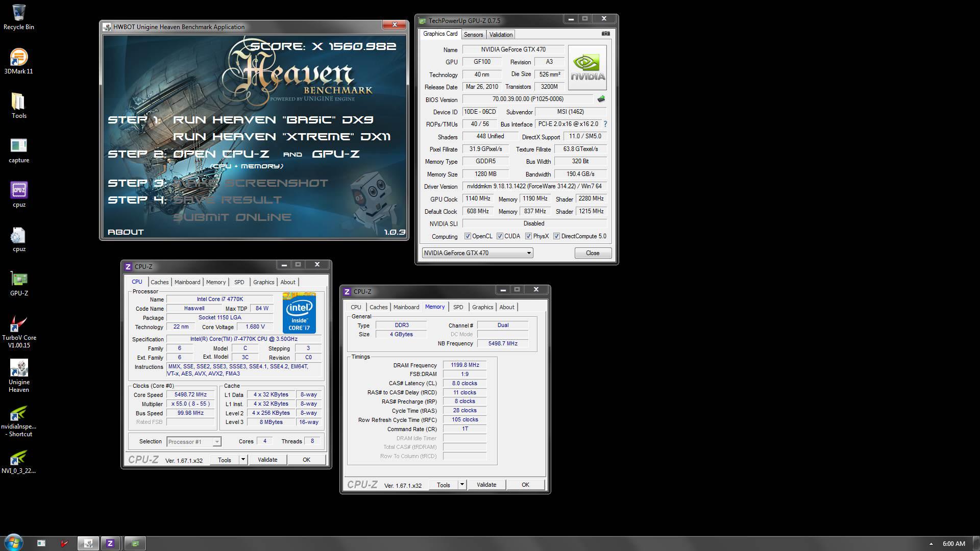This screenshot has height=551, width=980.
Task: Toggle the CUDA checkbox in GPU-Z
Action: (x=500, y=236)
